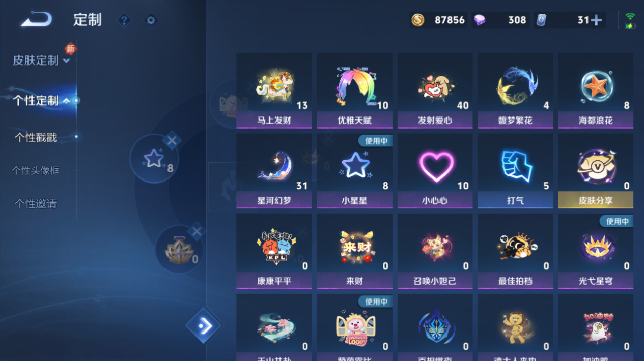Choose the 打气 fist effect
This screenshot has width=644, height=361.
pos(515,171)
